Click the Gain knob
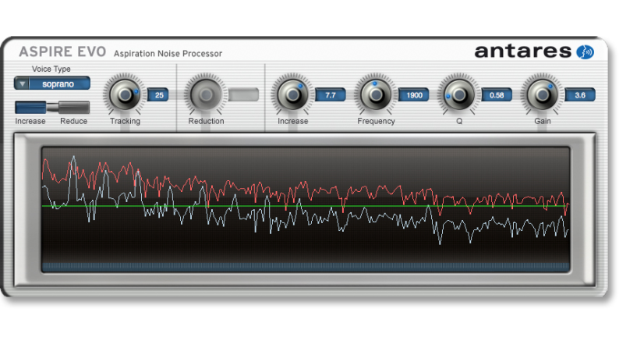 point(542,95)
